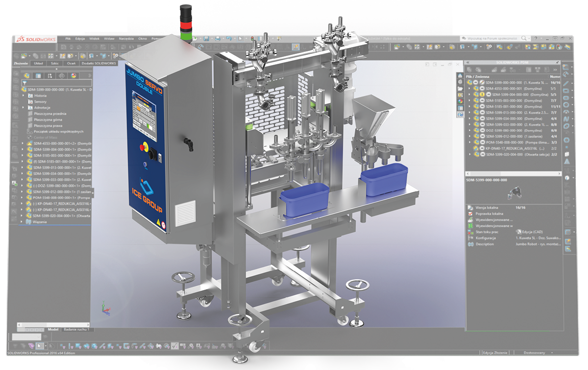Click the SolidWorks PDM task pane icon
This screenshot has height=370, width=588.
(460, 114)
